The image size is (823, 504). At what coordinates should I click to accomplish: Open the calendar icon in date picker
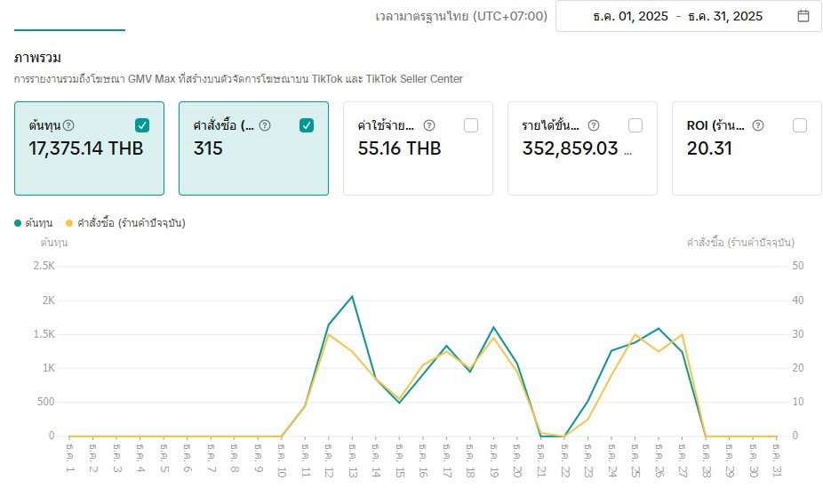(803, 16)
